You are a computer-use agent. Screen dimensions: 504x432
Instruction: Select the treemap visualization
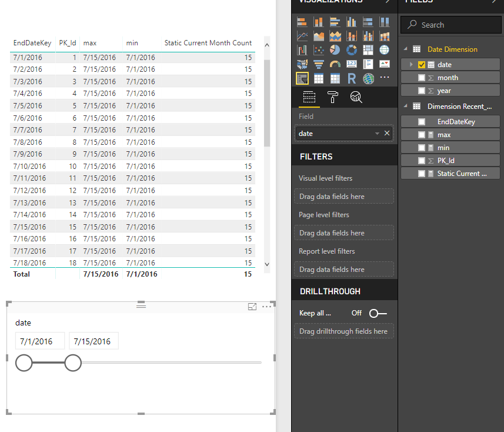coord(368,50)
